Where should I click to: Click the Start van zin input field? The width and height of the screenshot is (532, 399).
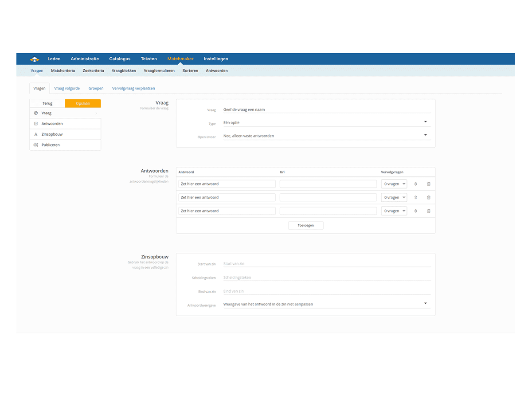coord(326,264)
